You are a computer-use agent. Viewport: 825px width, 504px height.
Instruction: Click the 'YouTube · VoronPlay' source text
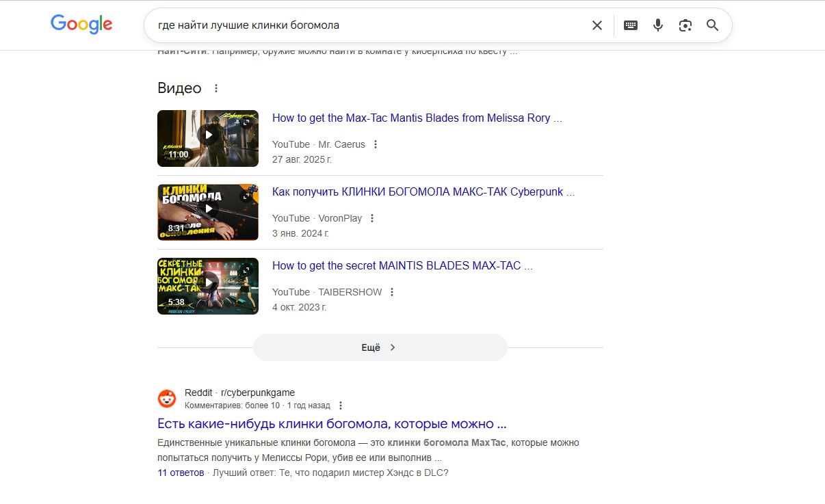(317, 218)
